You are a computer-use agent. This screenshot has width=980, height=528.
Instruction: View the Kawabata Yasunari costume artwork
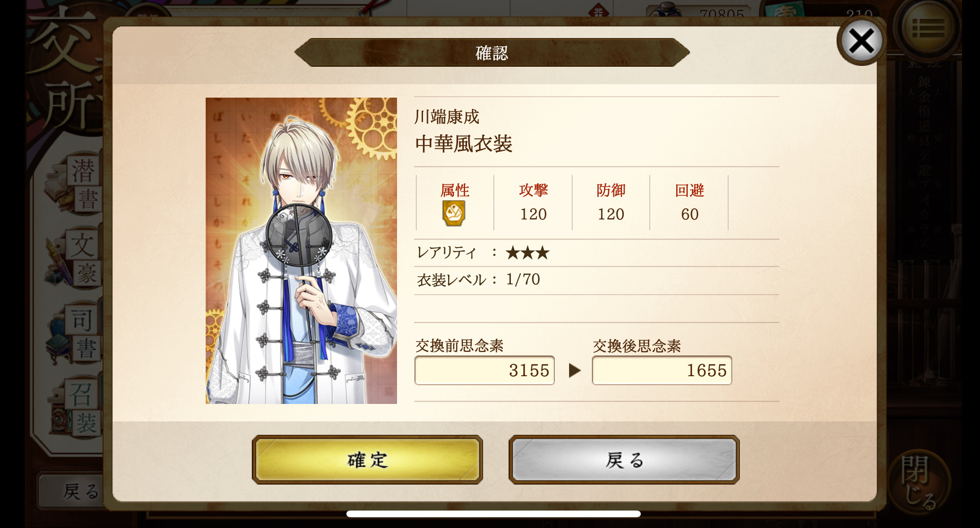[x=301, y=251]
